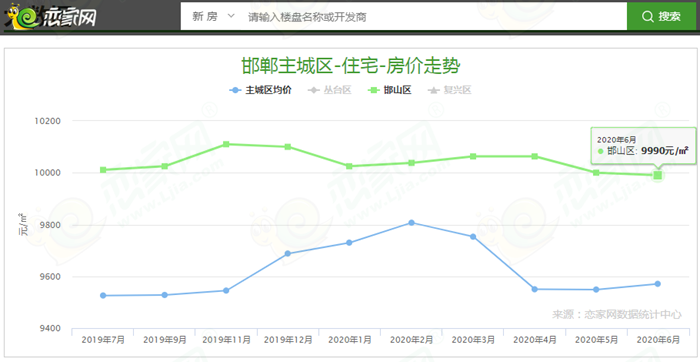Select the 2020年4月 x-axis label
This screenshot has height=362, width=700.
click(x=535, y=340)
